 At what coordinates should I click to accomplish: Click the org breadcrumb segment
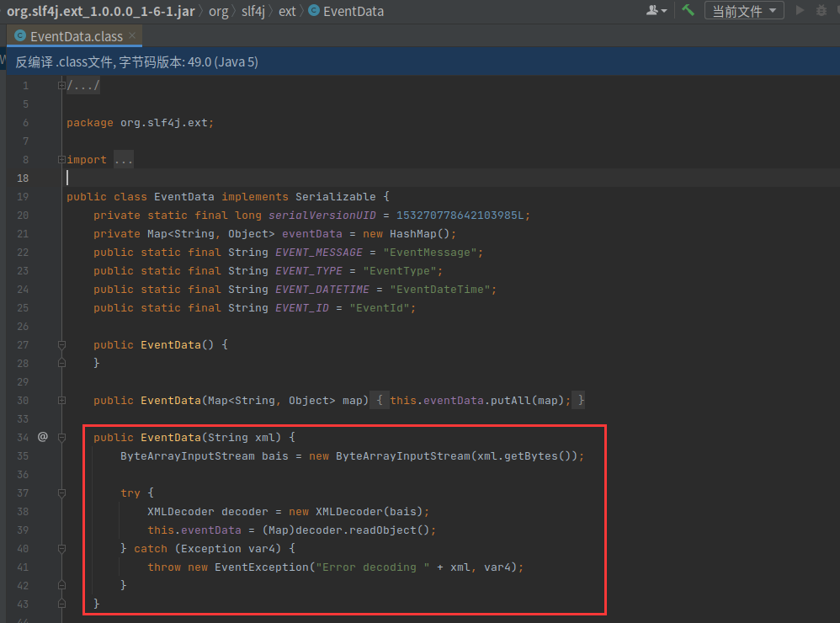219,11
